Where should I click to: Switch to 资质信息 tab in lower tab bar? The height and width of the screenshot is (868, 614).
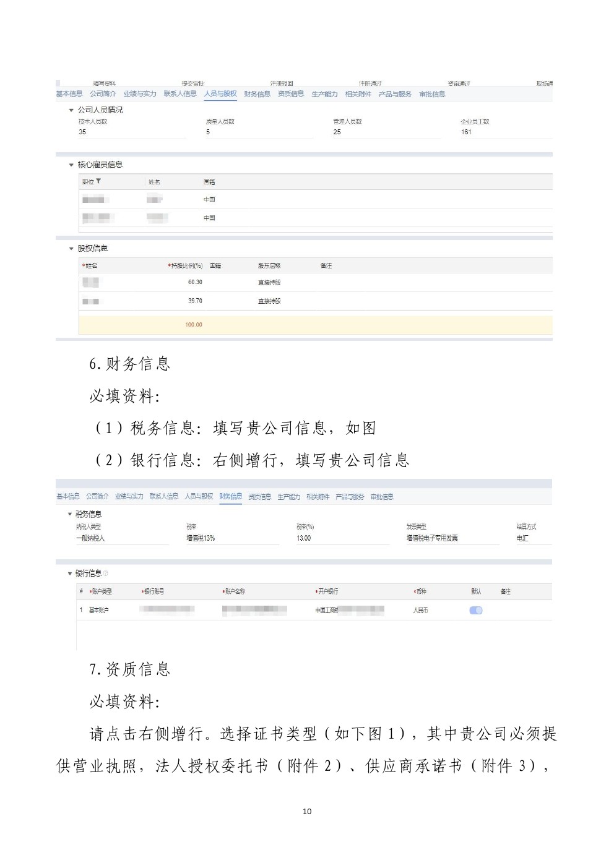pos(259,497)
